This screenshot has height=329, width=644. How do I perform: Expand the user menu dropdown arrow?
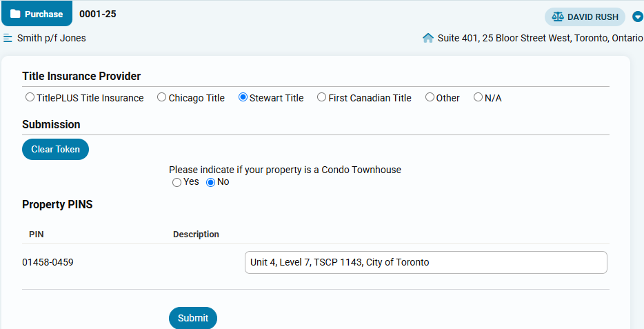(637, 17)
